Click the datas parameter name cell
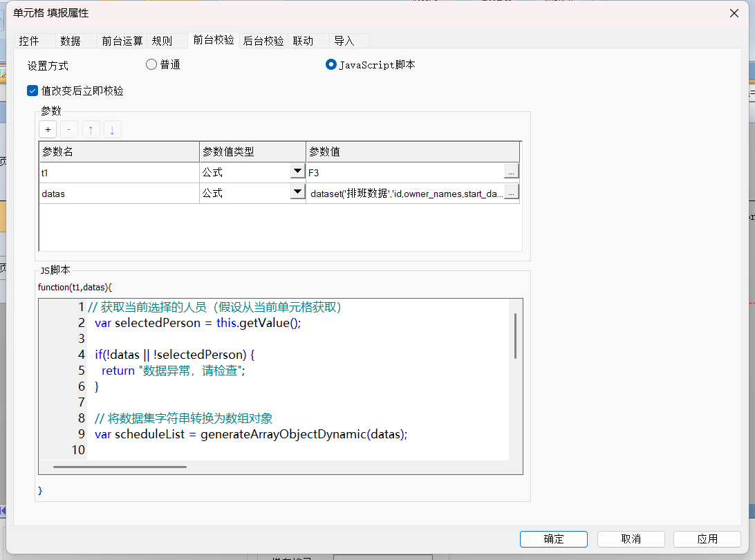Screen dimensions: 755x560 118,194
